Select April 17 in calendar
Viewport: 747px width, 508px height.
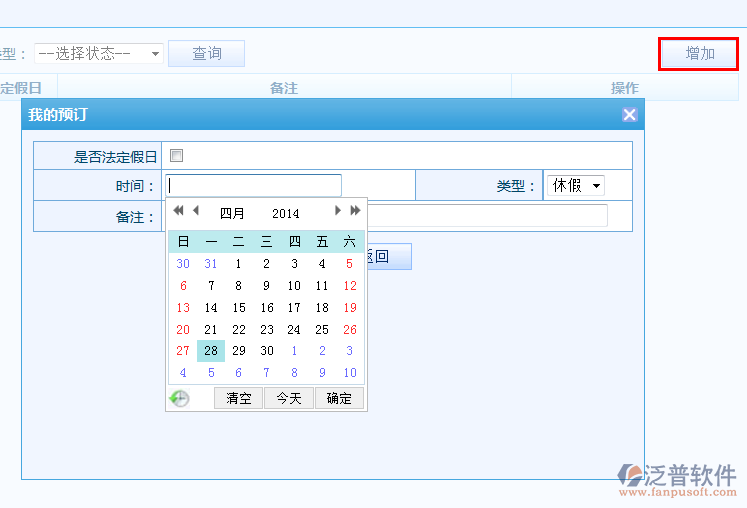(x=294, y=308)
